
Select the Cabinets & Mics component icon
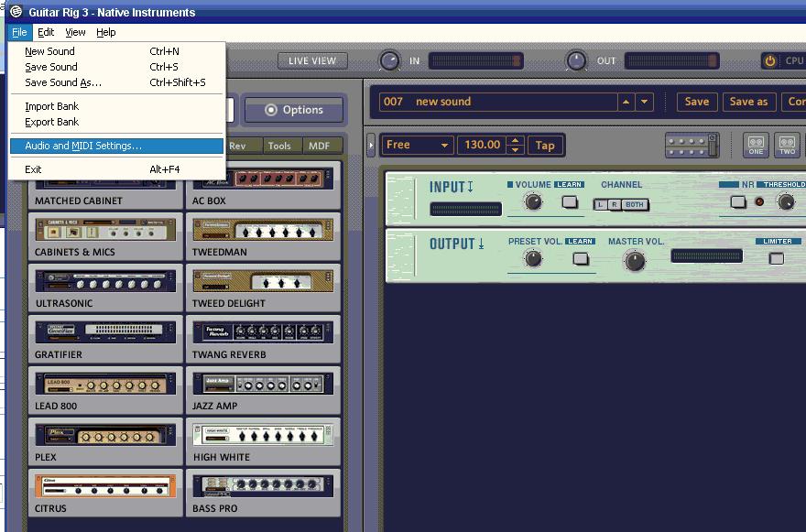(x=105, y=229)
